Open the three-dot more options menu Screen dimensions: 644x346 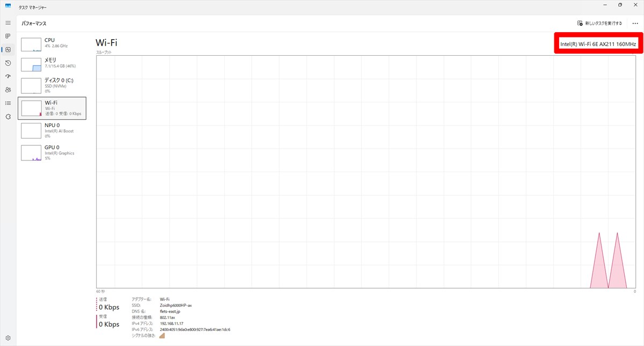pos(635,24)
